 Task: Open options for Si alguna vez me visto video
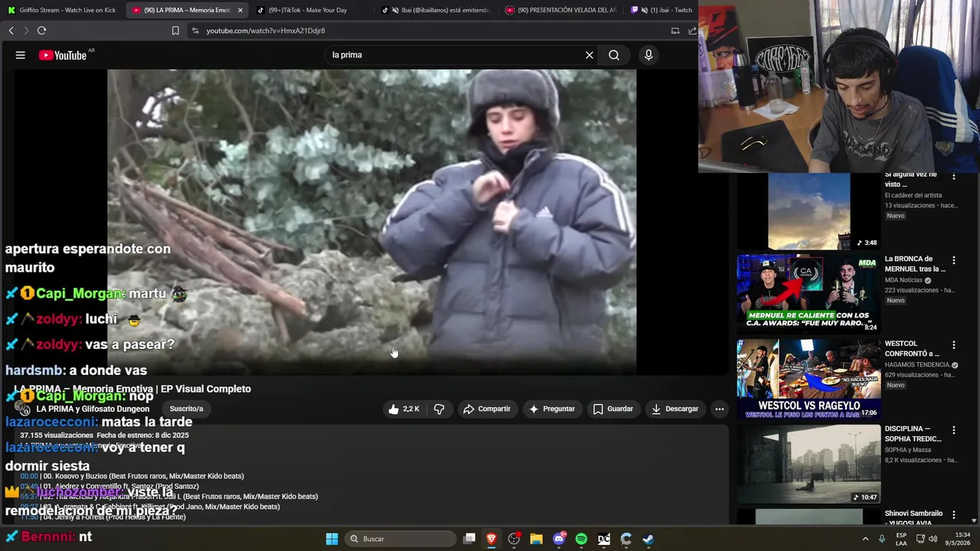coord(953,176)
